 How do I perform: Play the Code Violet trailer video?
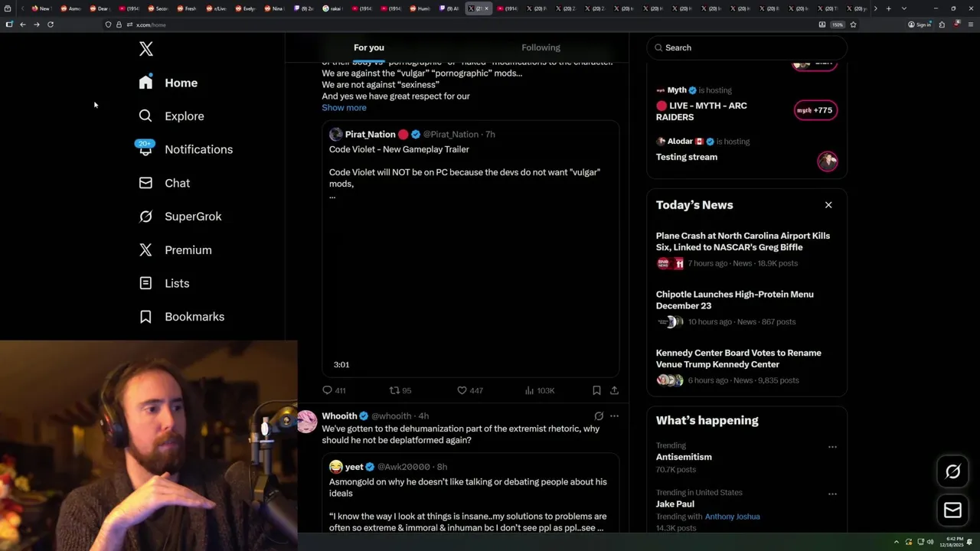(x=470, y=289)
